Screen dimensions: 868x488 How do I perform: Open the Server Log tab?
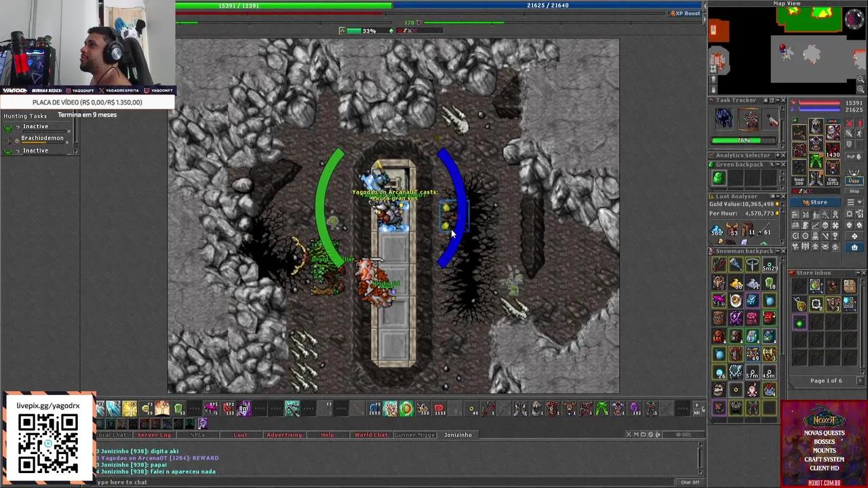pyautogui.click(x=153, y=434)
